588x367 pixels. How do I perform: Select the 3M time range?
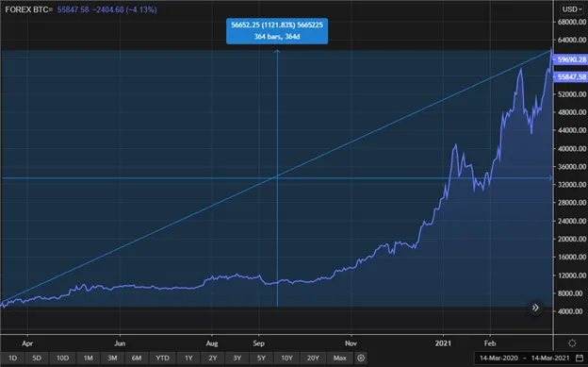pyautogui.click(x=112, y=358)
